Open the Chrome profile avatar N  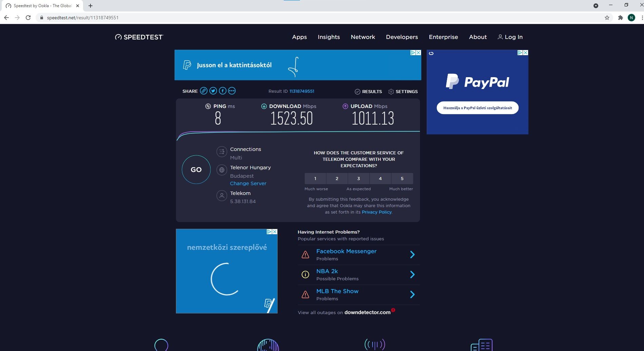point(631,18)
